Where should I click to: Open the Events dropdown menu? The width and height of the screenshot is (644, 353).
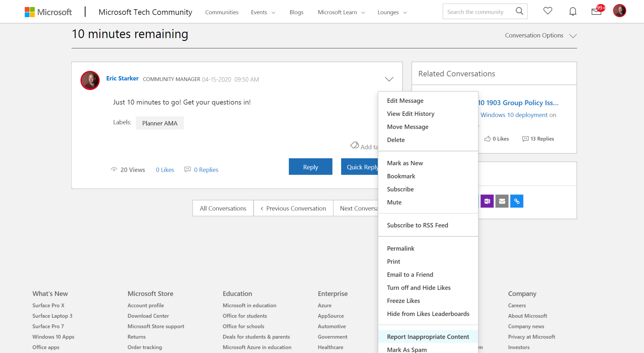point(263,12)
